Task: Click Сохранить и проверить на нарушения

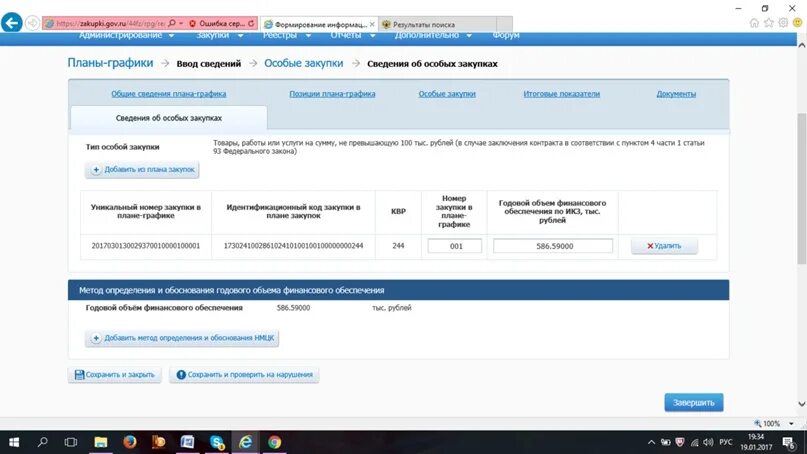Action: point(244,375)
